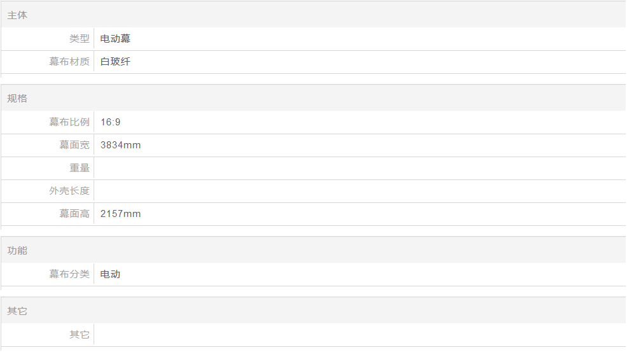The width and height of the screenshot is (634, 364).
Task: Select the 幕布分类 label
Action: pos(69,274)
